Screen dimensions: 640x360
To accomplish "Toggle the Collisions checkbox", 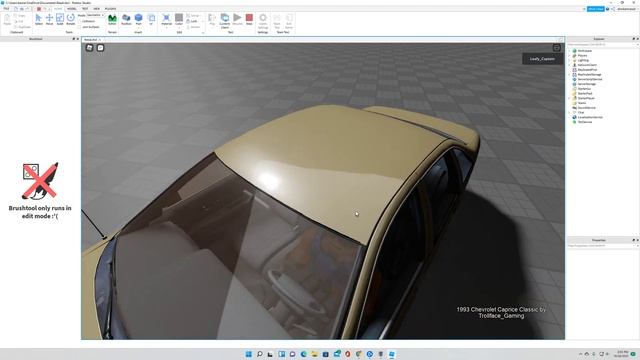I will (80, 21).
